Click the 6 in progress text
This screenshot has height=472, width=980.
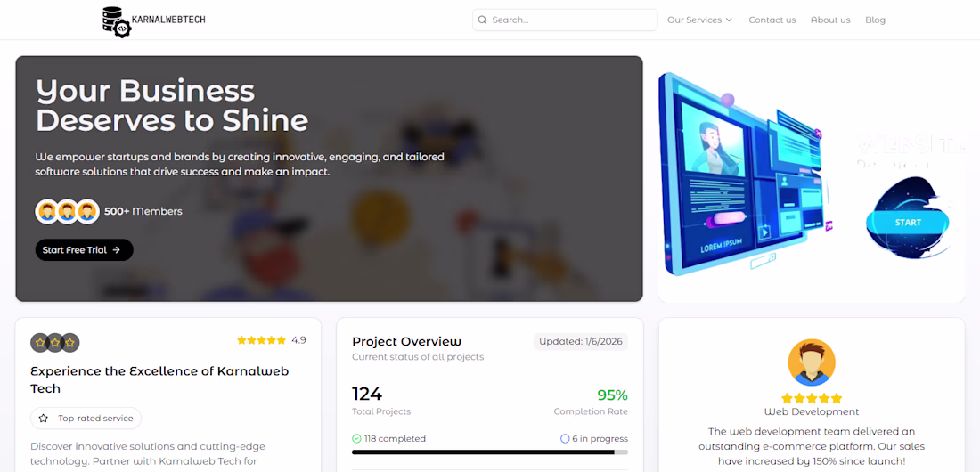[600, 438]
